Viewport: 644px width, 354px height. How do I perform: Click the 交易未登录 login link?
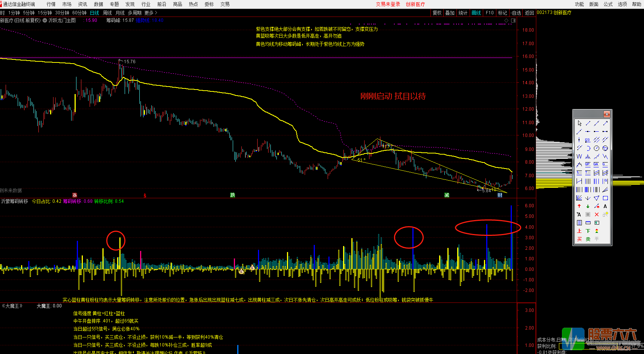(388, 4)
